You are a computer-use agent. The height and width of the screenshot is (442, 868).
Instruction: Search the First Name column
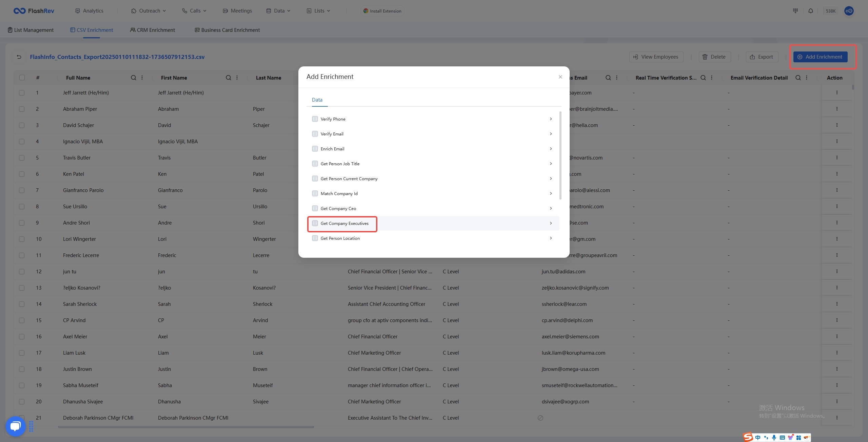point(229,78)
